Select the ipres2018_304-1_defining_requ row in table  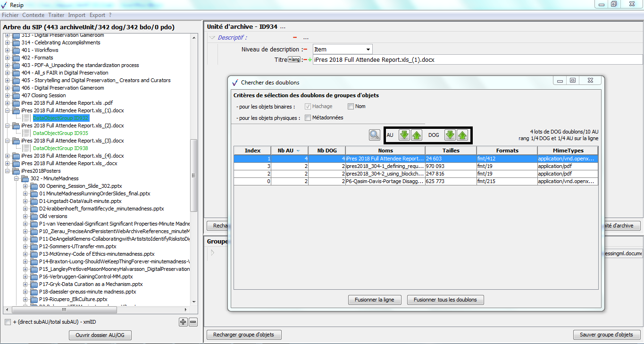385,166
